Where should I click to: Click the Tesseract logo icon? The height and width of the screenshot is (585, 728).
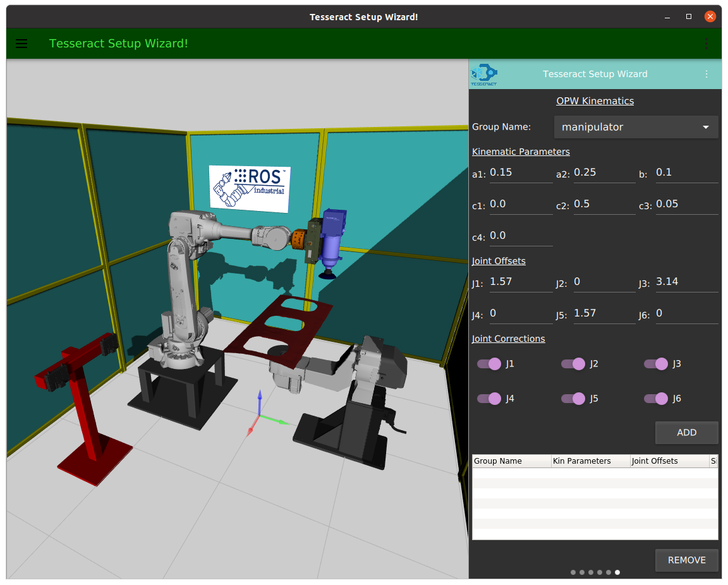(484, 74)
